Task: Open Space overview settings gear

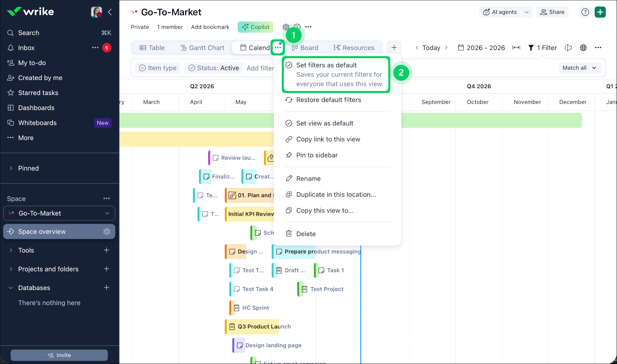Action: [107, 232]
